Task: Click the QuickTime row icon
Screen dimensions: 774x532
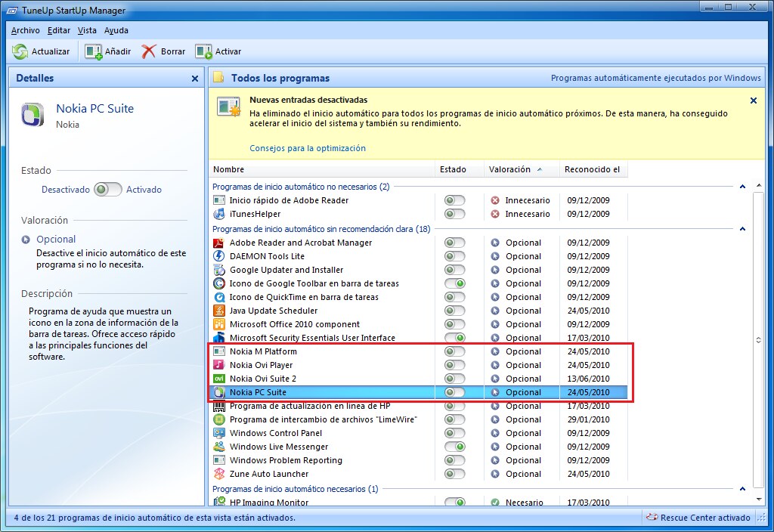Action: pos(218,297)
